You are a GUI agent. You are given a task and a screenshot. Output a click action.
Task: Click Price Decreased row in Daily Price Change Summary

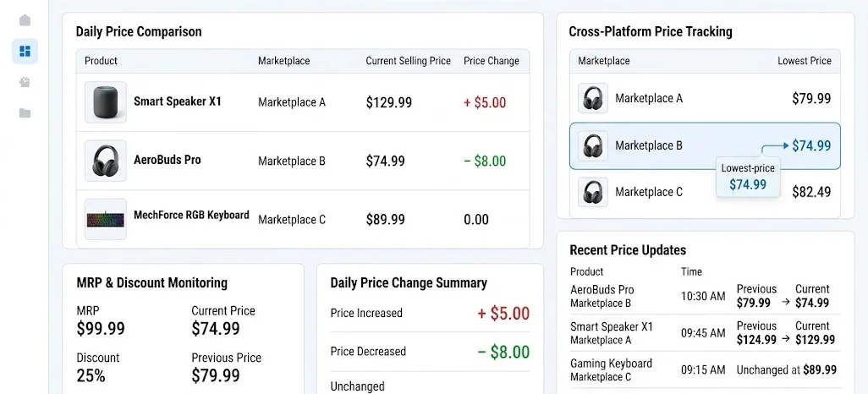[430, 352]
